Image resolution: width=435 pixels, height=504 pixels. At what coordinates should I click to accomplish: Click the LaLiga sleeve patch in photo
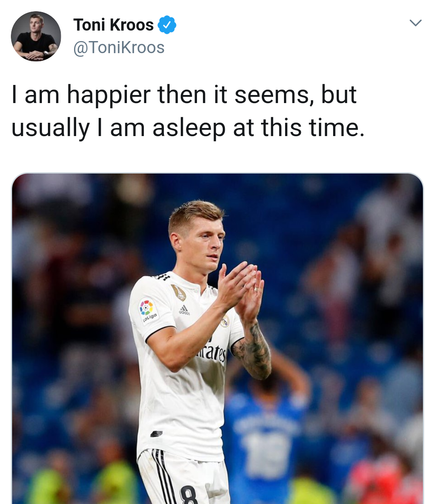point(147,310)
